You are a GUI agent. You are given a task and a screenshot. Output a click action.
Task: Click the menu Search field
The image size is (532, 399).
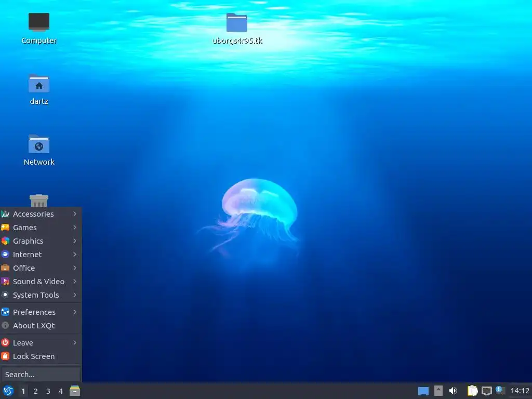(x=41, y=375)
